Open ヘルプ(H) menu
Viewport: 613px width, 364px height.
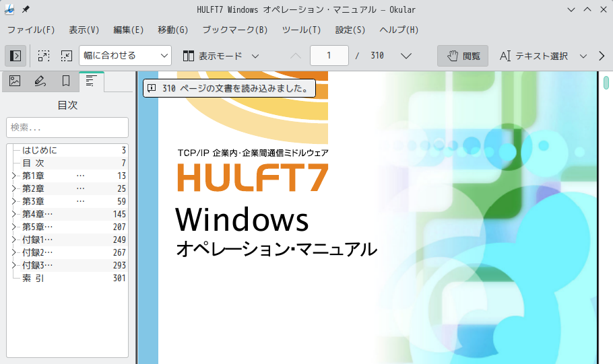coord(399,30)
